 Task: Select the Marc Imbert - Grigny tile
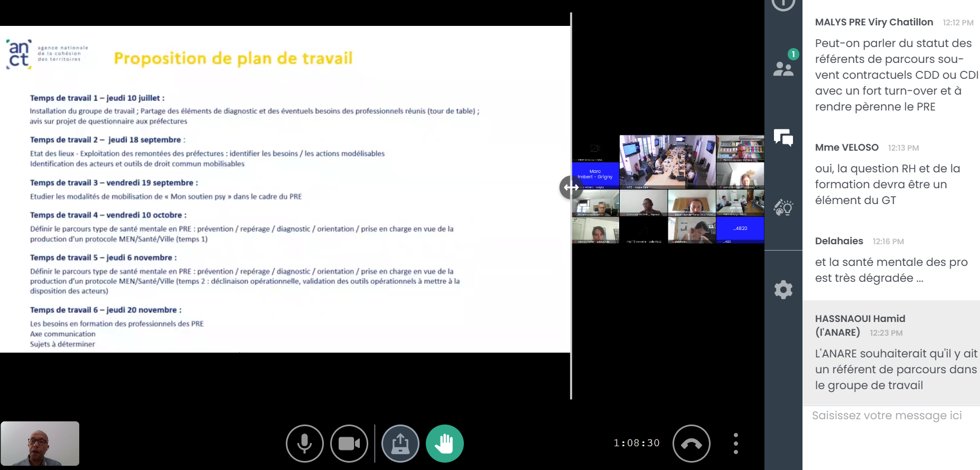point(595,175)
